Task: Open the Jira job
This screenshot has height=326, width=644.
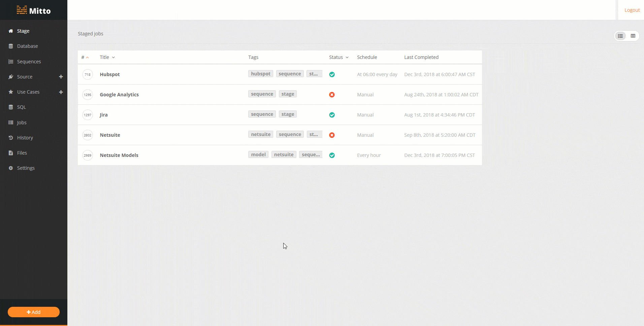Action: (x=104, y=115)
